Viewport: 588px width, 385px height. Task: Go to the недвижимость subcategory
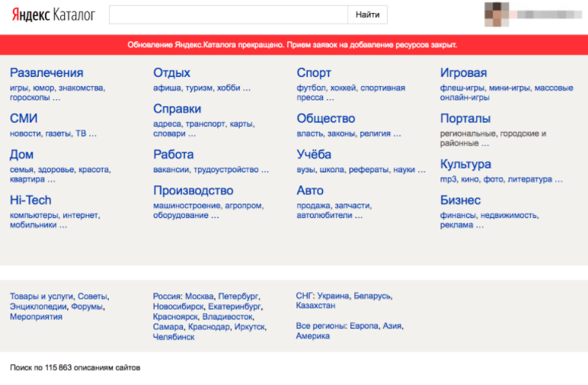coord(510,216)
